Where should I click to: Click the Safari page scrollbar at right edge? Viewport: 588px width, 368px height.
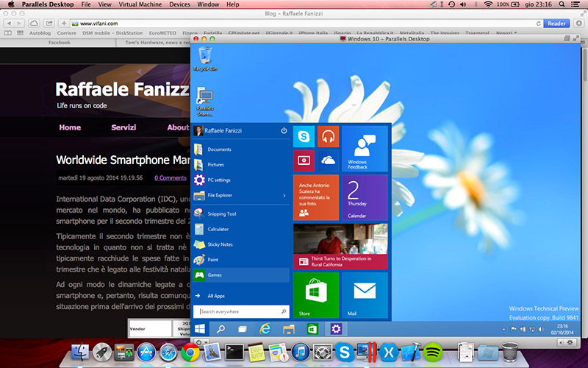click(584, 60)
